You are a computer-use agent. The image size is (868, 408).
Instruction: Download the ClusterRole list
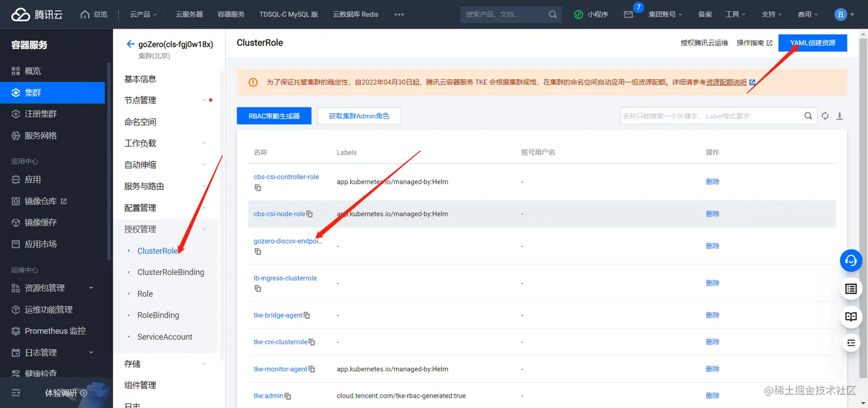pyautogui.click(x=839, y=116)
